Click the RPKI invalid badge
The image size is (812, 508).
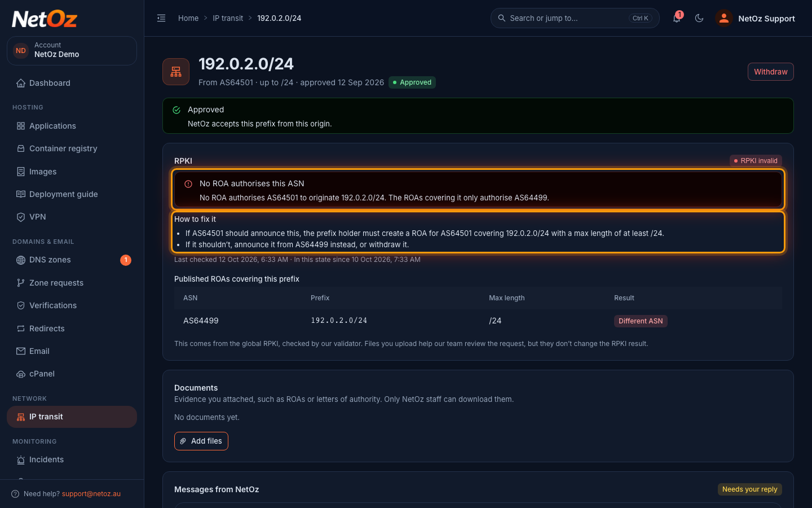[756, 161]
